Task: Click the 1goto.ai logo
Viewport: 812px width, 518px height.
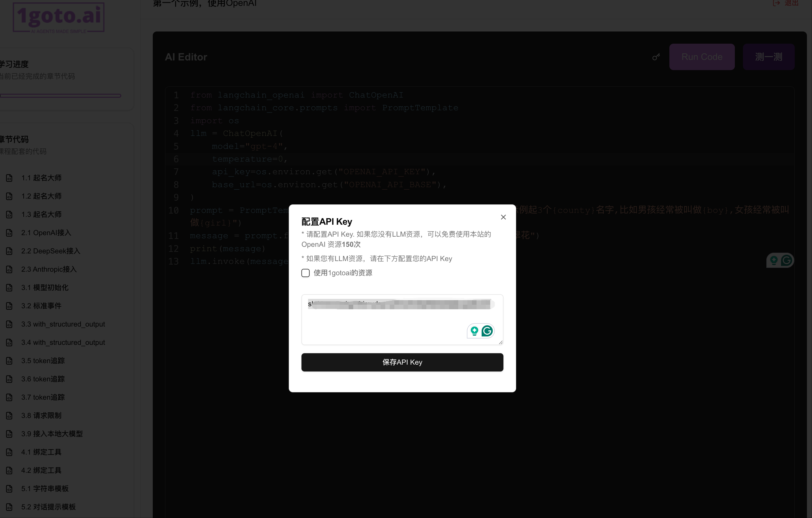Action: coord(59,17)
